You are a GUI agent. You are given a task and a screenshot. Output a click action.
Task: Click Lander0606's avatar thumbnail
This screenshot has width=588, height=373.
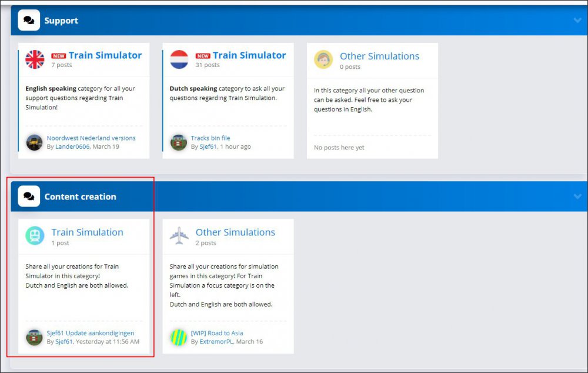point(34,142)
